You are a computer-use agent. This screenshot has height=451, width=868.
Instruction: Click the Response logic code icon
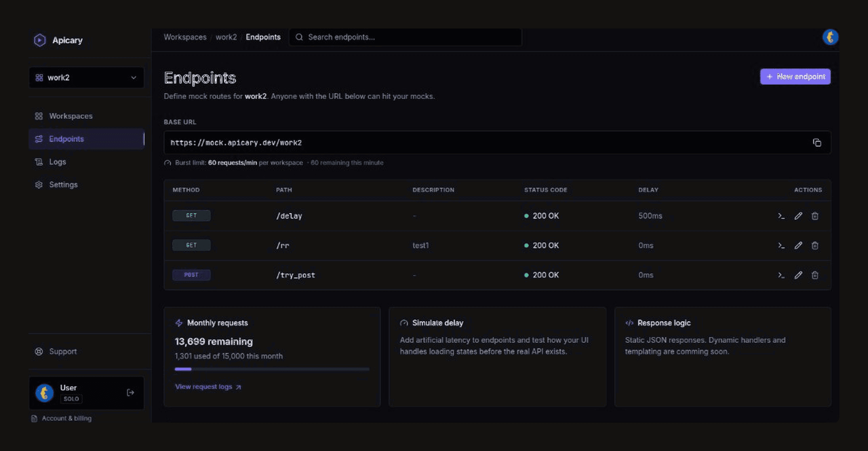[629, 323]
